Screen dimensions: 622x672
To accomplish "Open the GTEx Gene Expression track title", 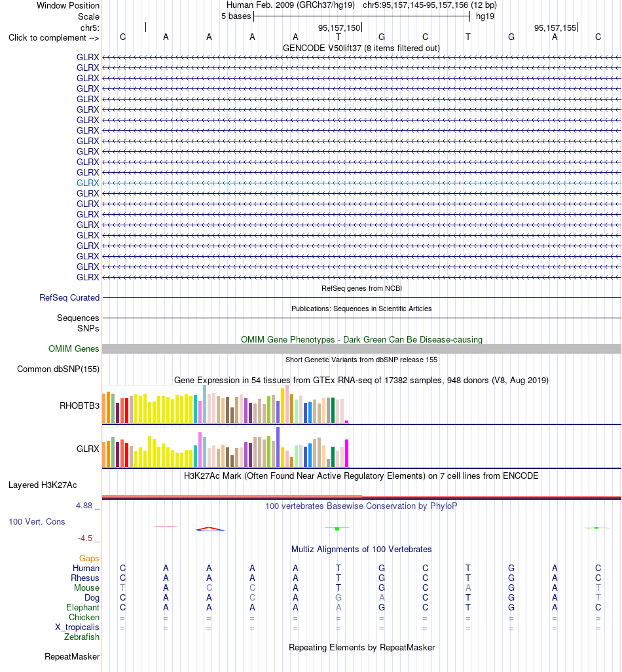I will 361,380.
